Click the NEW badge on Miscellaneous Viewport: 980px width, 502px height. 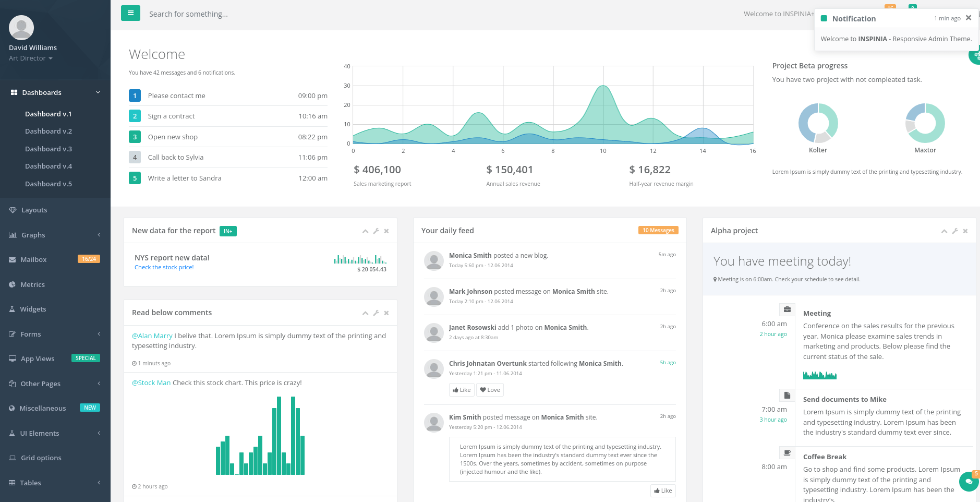pos(90,408)
